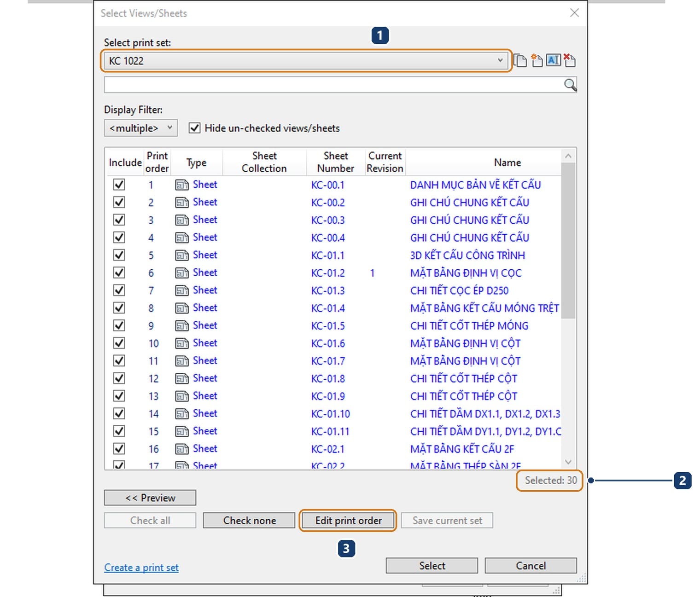
Task: Focus the search text field
Action: tap(334, 85)
